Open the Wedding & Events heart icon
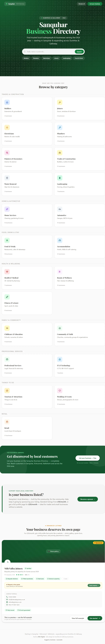The width and height of the screenshot is (105, 644). point(60,391)
